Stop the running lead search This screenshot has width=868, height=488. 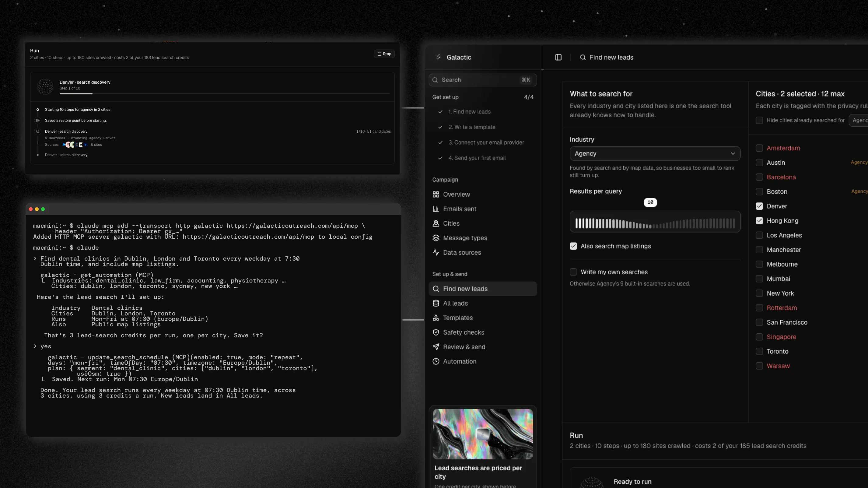pyautogui.click(x=384, y=54)
